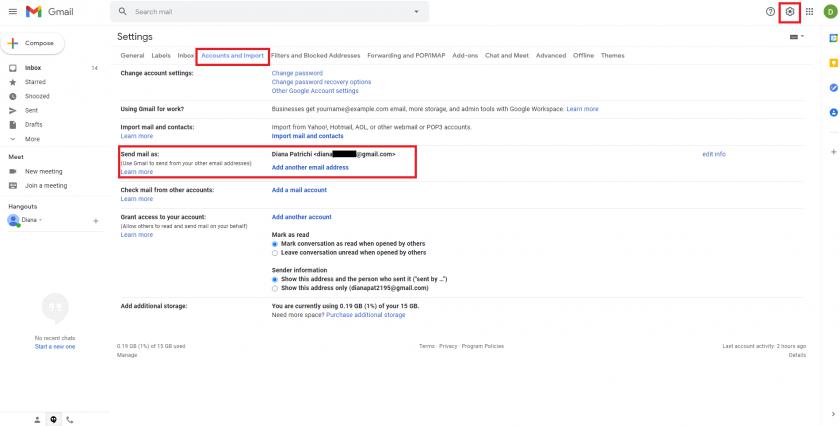The height and width of the screenshot is (426, 840).
Task: Switch to the Labels tab
Action: (161, 56)
